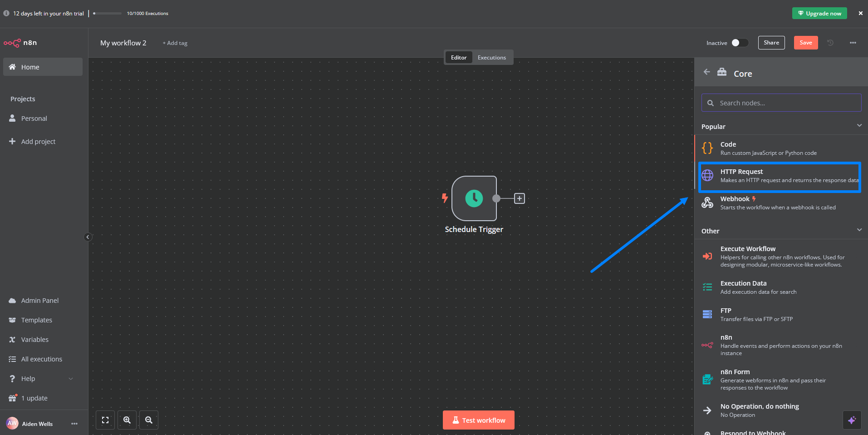
Task: Click the n8n logo icon
Action: (12, 43)
